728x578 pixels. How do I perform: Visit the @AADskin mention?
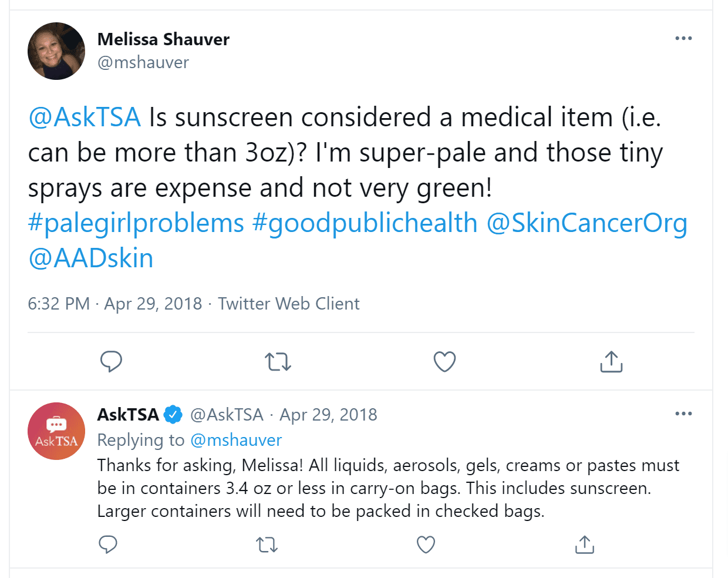(x=91, y=258)
